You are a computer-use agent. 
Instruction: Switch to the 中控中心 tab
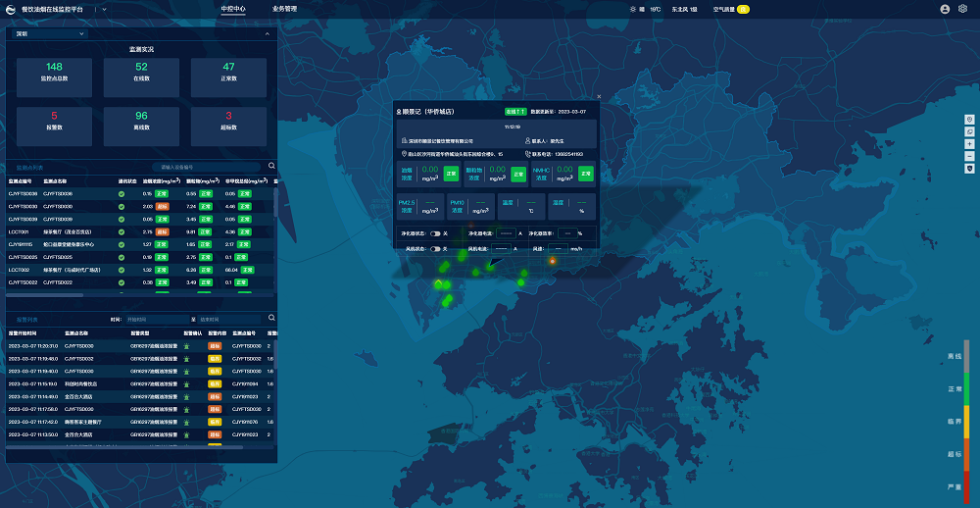click(x=233, y=9)
